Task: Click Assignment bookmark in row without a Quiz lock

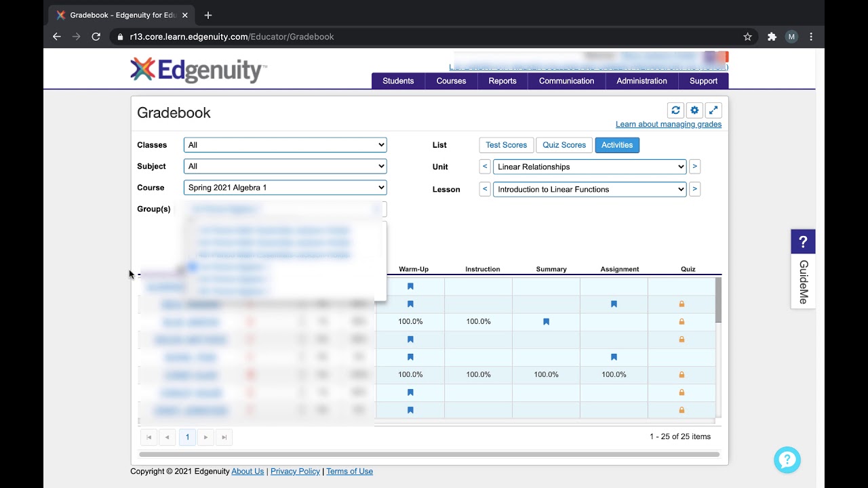Action: (614, 357)
